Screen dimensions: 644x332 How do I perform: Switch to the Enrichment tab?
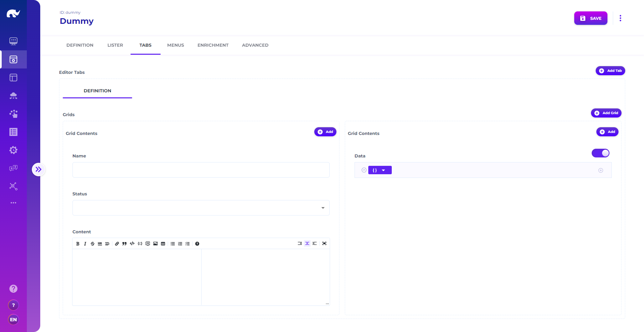pos(213,45)
